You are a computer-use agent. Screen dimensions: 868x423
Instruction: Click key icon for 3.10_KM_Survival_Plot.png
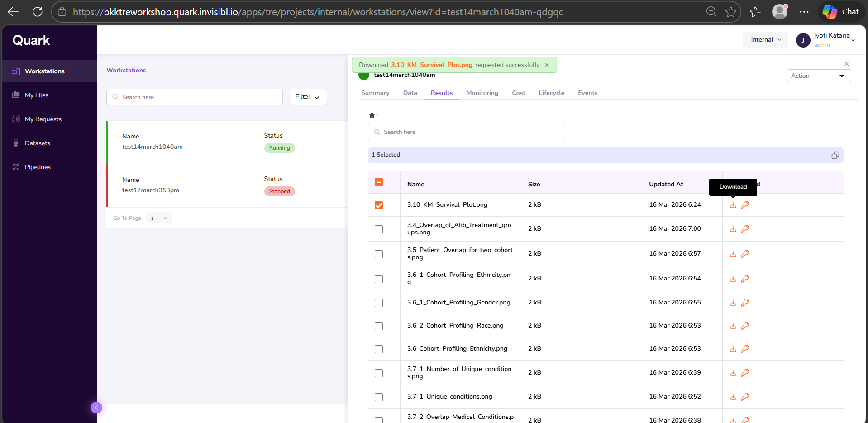pos(744,205)
